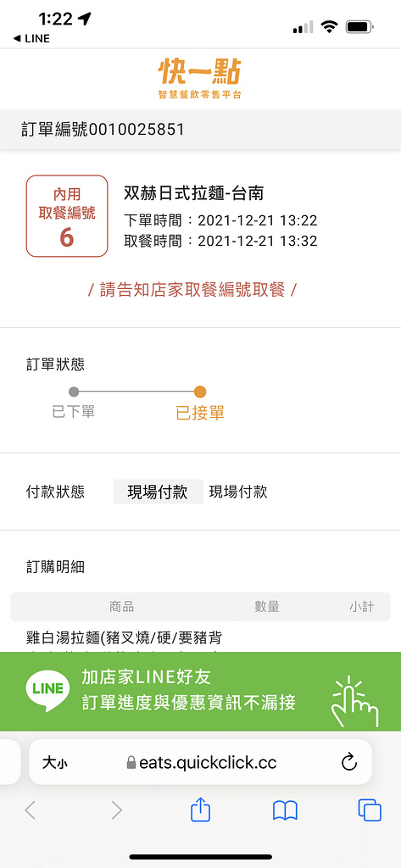Go forward with Safari forward arrow
The image size is (401, 868).
click(116, 810)
